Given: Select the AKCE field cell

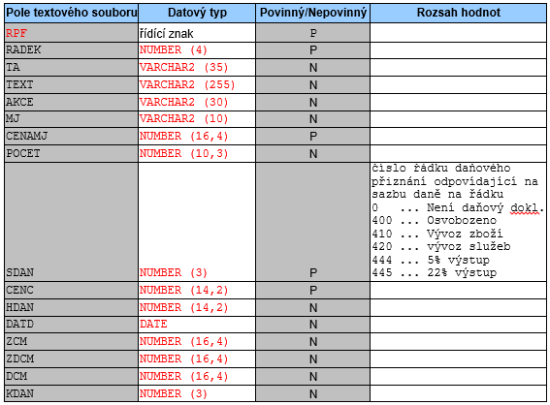Looking at the screenshot, I should coord(72,102).
